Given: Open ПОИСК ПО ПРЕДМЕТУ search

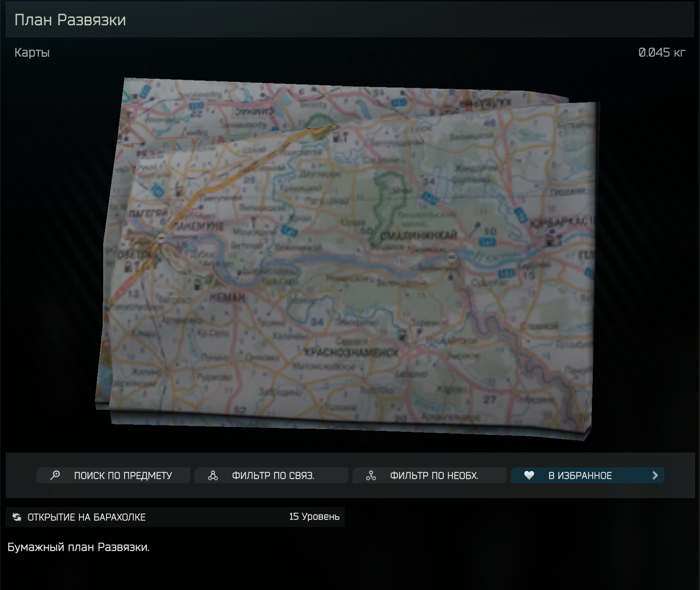Looking at the screenshot, I should point(113,475).
